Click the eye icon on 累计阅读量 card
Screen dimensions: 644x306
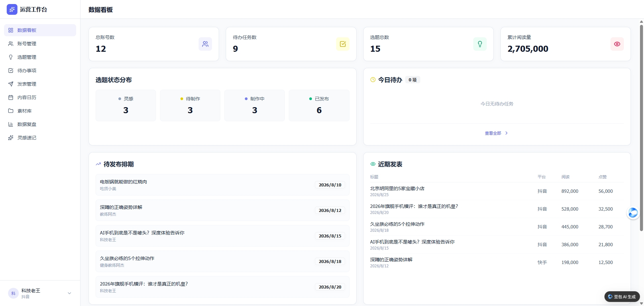617,44
